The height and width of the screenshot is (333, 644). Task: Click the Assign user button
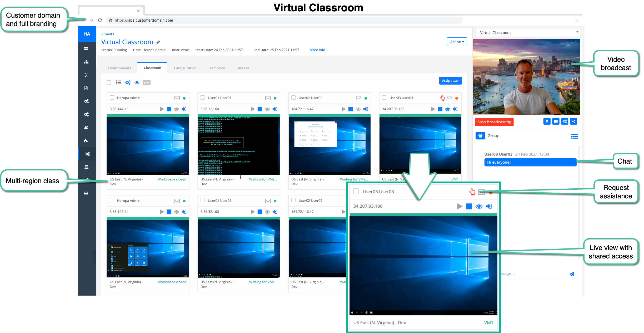point(450,81)
